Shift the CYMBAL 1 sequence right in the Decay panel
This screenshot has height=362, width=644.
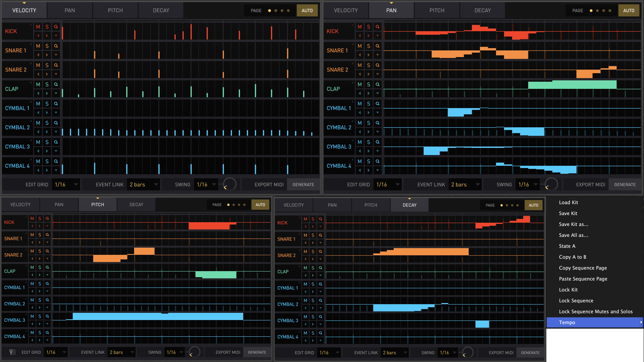[313, 292]
